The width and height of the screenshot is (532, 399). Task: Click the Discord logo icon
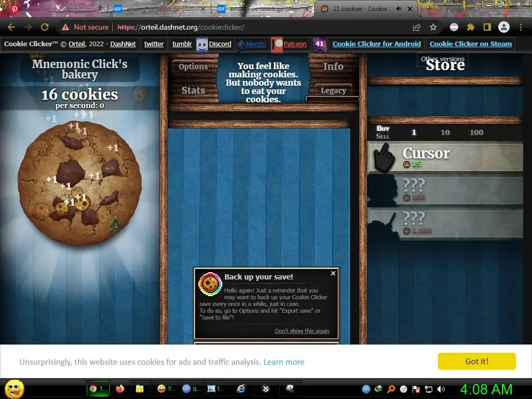point(202,45)
